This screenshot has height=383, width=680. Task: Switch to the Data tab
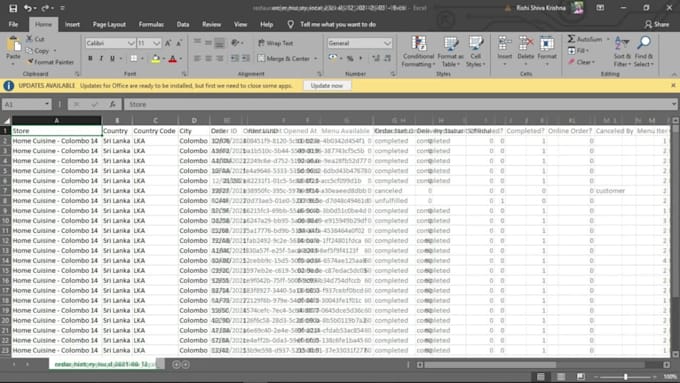coord(183,24)
